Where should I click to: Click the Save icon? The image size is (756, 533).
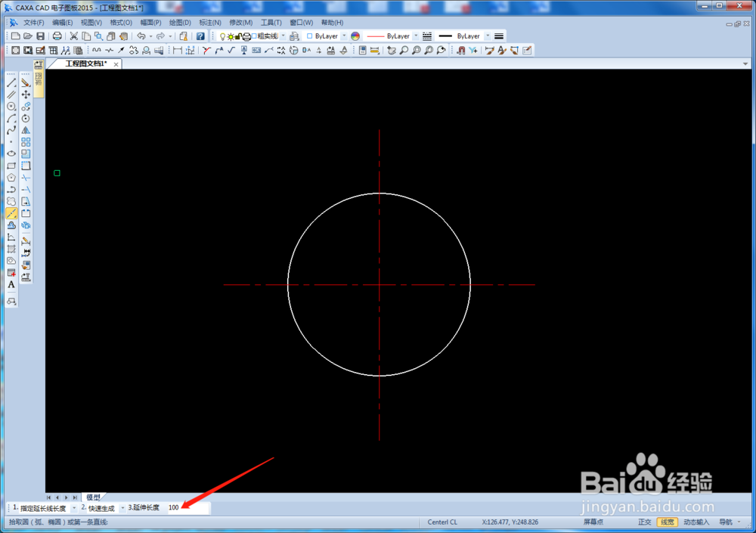pos(41,36)
